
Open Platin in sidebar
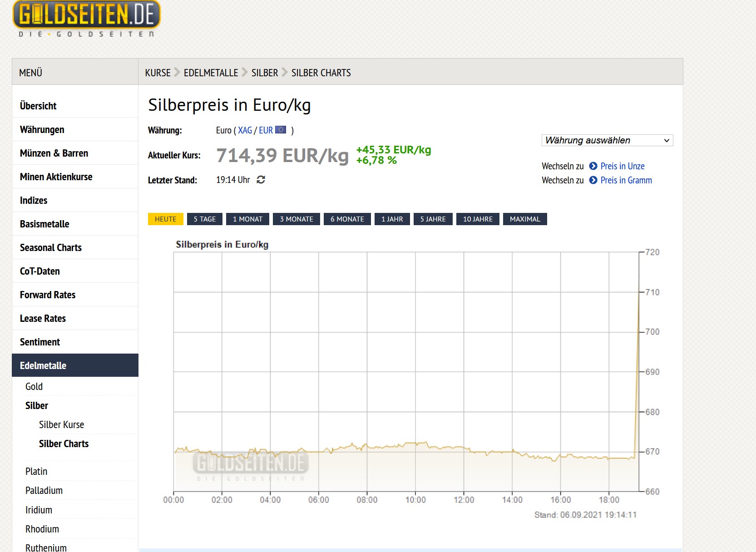(x=36, y=471)
